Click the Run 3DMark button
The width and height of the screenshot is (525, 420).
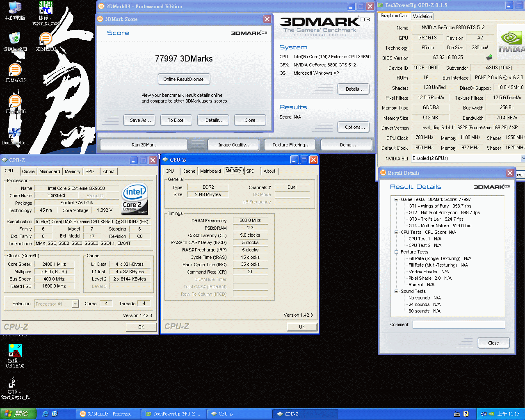tap(144, 145)
